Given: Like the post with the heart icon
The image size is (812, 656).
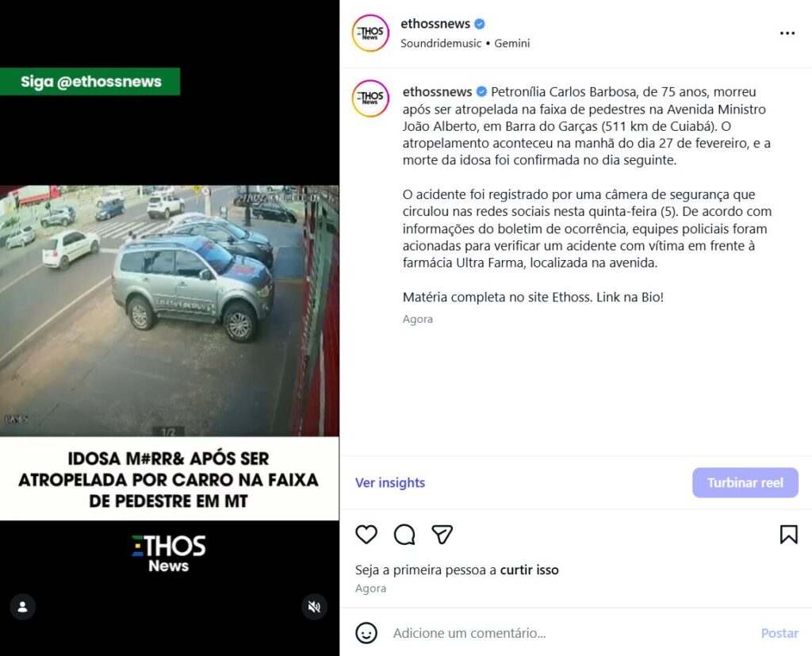Looking at the screenshot, I should coord(366,534).
